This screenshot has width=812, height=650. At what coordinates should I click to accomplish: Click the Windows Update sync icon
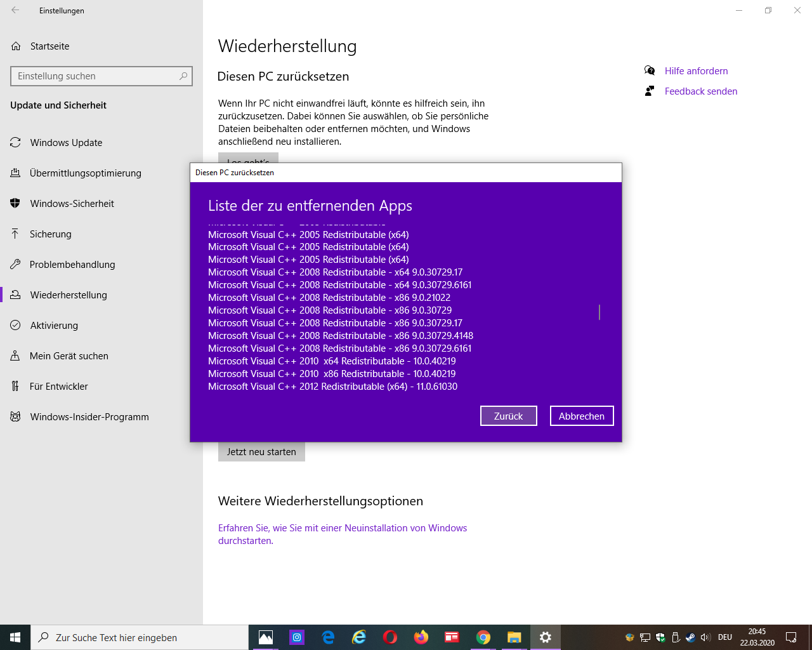[x=15, y=143]
